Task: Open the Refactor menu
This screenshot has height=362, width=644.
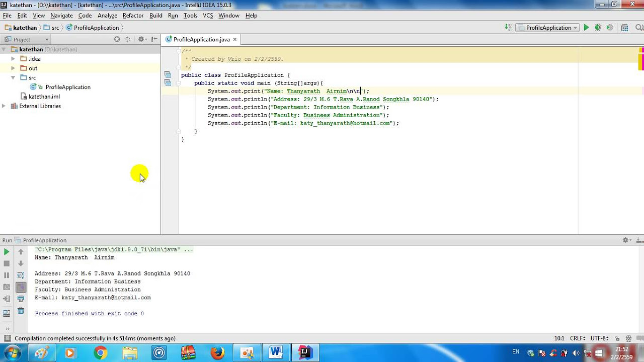Action: [x=133, y=16]
